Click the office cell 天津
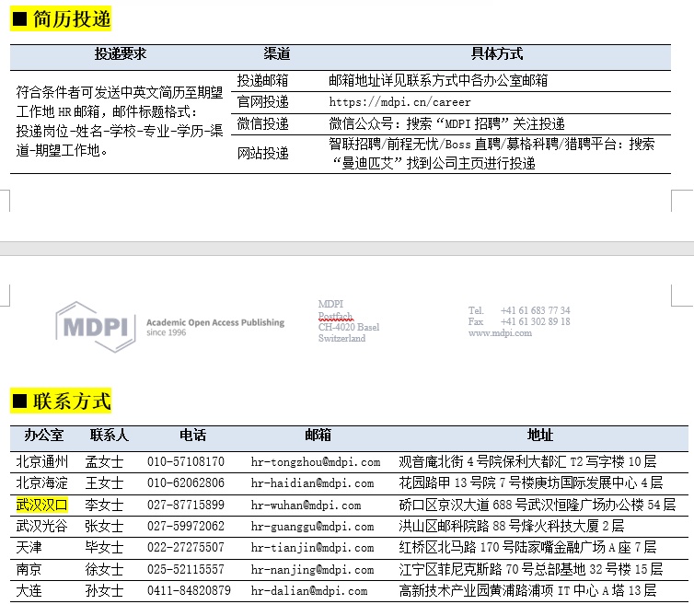Image resolution: width=694 pixels, height=616 pixels. coord(29,548)
